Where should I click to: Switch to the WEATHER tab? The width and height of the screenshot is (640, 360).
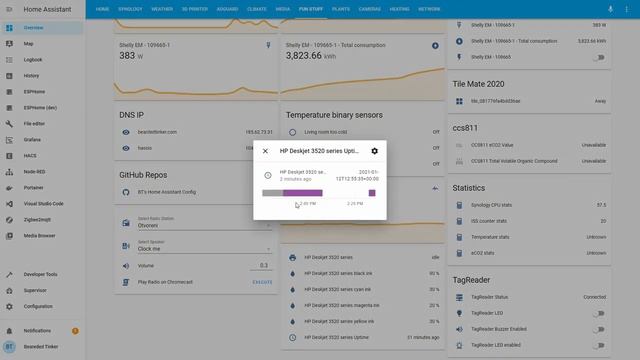click(x=162, y=9)
